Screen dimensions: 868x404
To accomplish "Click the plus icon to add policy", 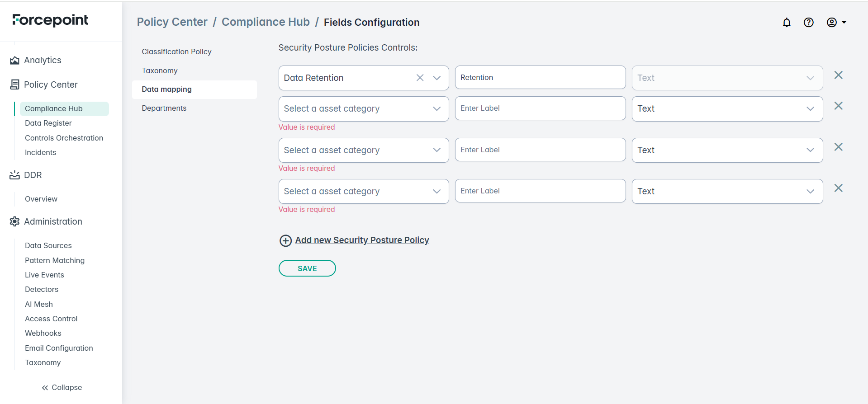I will point(285,240).
